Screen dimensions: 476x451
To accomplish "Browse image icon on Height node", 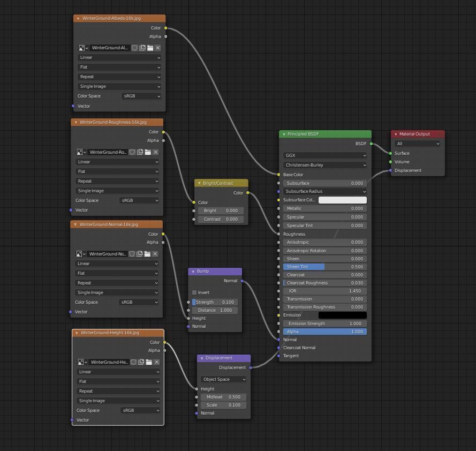I will 82,362.
